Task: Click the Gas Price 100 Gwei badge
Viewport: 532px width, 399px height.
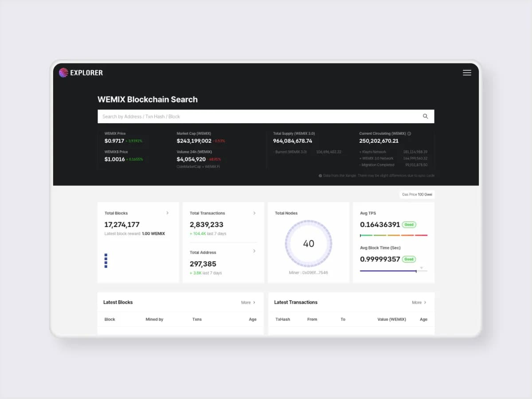Action: 416,195
